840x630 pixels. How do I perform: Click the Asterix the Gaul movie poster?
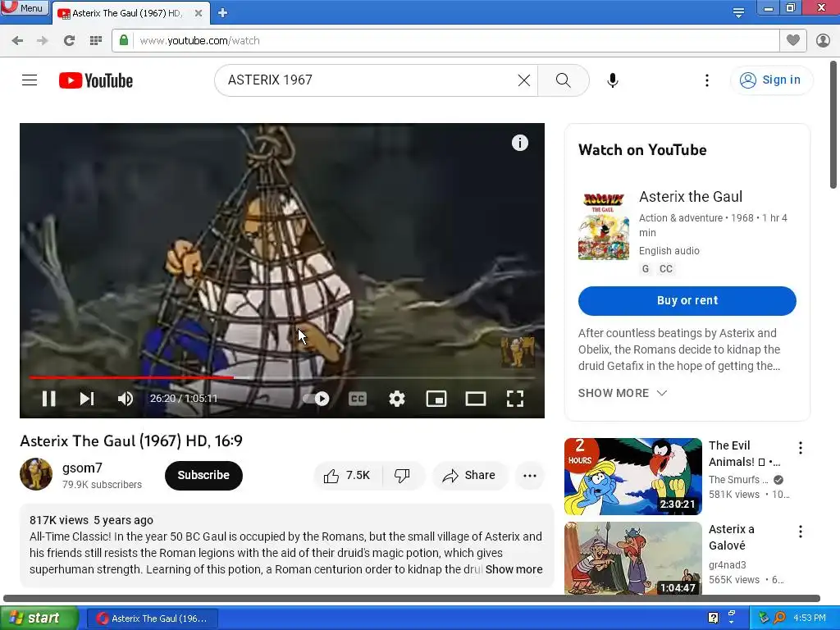[x=604, y=226]
